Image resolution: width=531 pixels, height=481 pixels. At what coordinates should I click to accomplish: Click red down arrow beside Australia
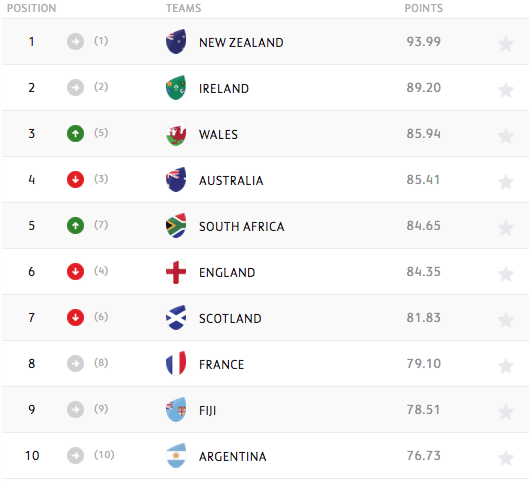click(x=76, y=180)
